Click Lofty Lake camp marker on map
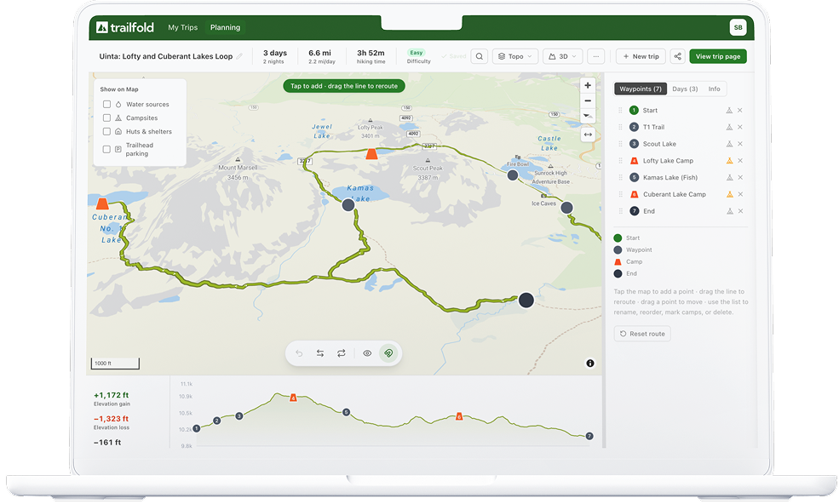 (x=371, y=154)
